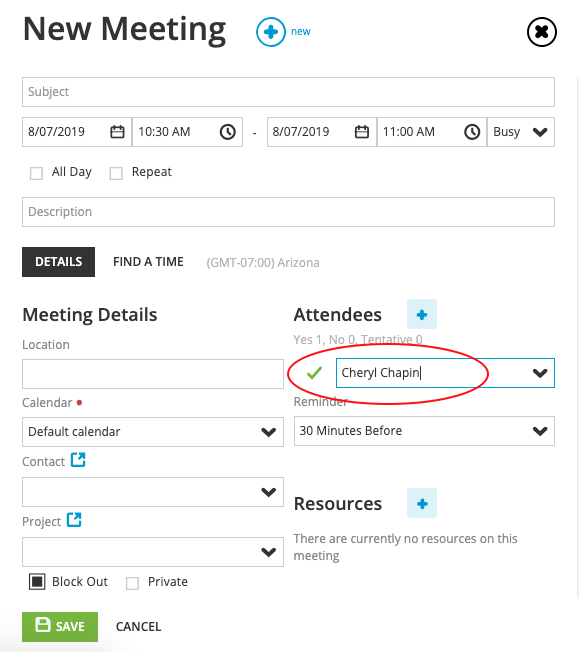Open the end time clock picker
580x652 pixels.
[x=472, y=132]
